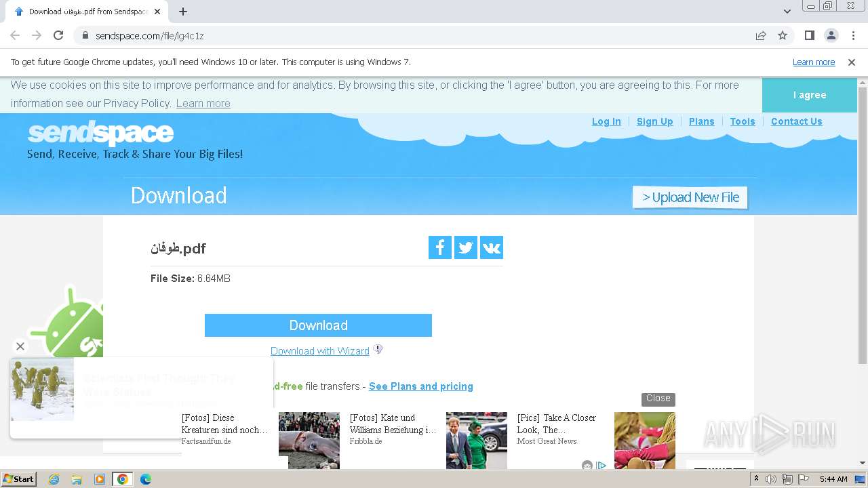
Task: Click the file name طوفان.pdf
Action: 178,248
